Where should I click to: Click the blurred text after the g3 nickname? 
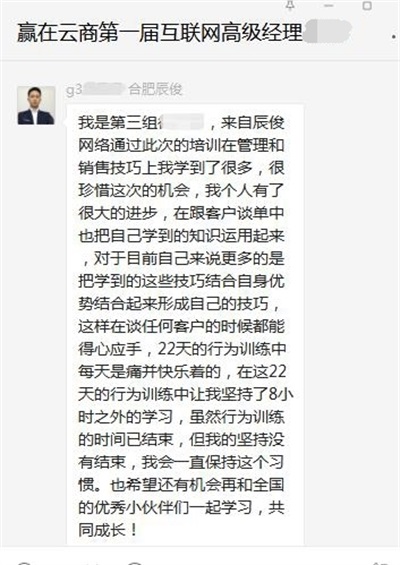[x=103, y=89]
